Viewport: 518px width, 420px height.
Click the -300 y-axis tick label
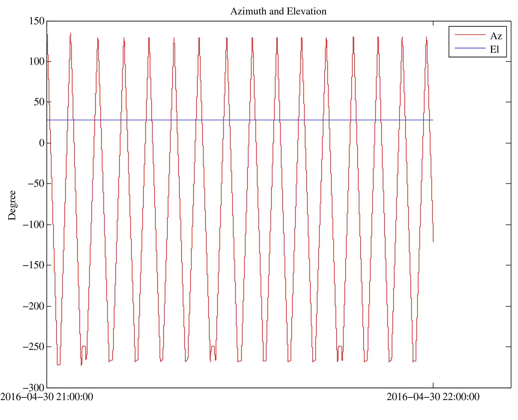33,388
